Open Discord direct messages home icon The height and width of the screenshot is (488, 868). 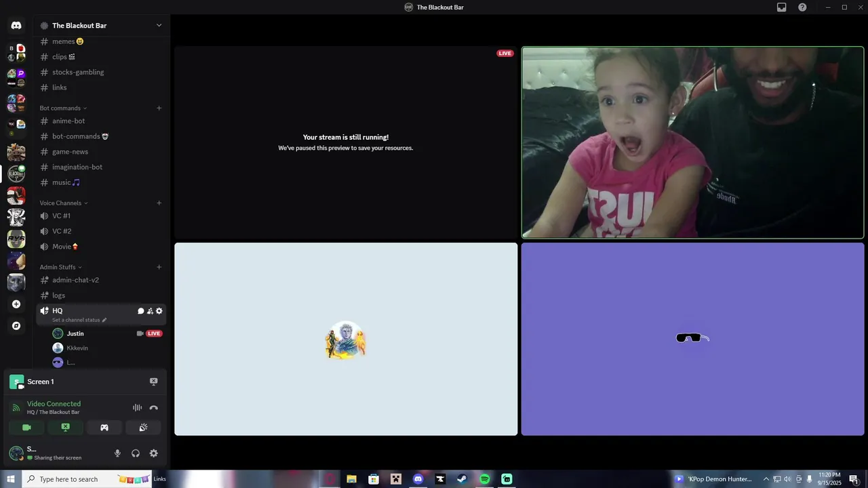(16, 25)
